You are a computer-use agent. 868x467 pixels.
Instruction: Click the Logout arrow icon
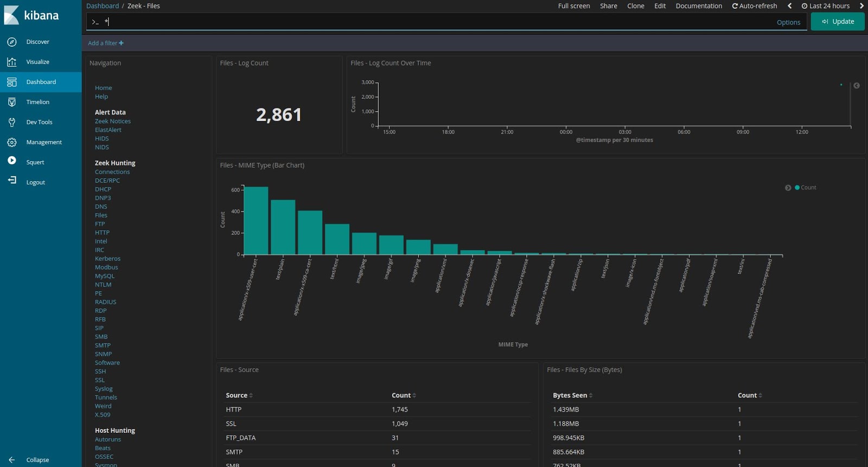(x=12, y=180)
